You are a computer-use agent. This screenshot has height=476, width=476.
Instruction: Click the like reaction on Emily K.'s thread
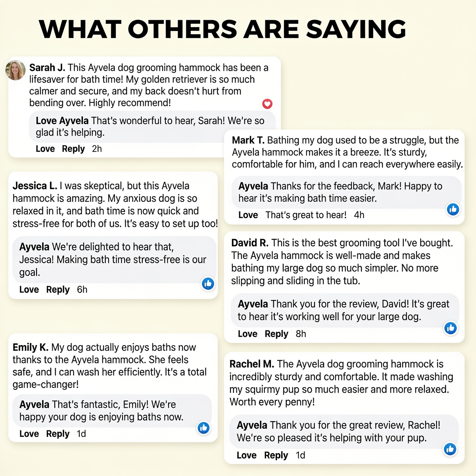point(203,428)
